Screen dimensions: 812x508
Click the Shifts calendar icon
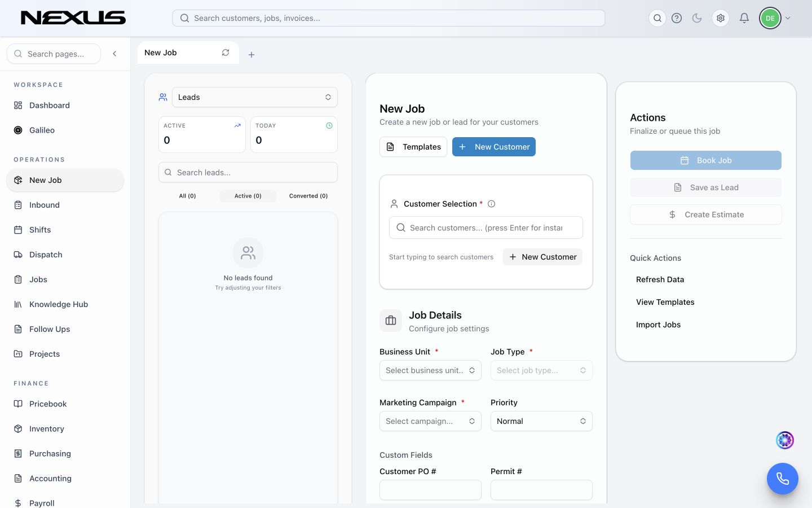coord(18,230)
